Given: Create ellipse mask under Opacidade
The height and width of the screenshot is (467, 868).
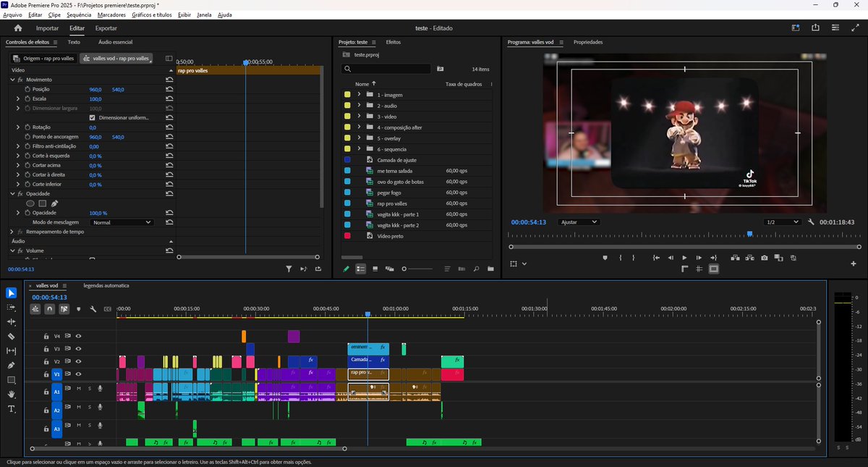Looking at the screenshot, I should coord(30,203).
